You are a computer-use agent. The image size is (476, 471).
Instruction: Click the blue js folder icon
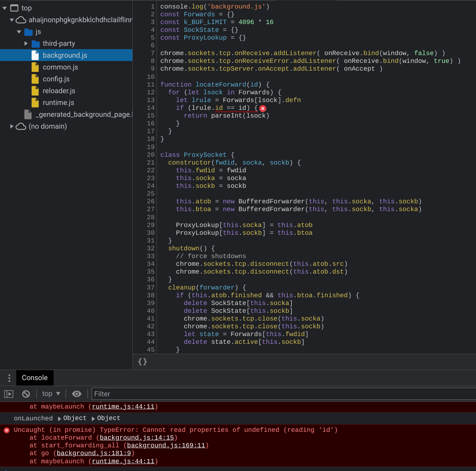28,32
